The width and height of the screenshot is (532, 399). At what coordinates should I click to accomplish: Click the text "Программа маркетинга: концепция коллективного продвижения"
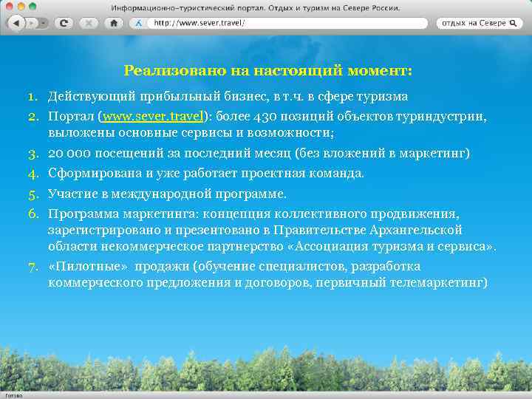pos(253,214)
